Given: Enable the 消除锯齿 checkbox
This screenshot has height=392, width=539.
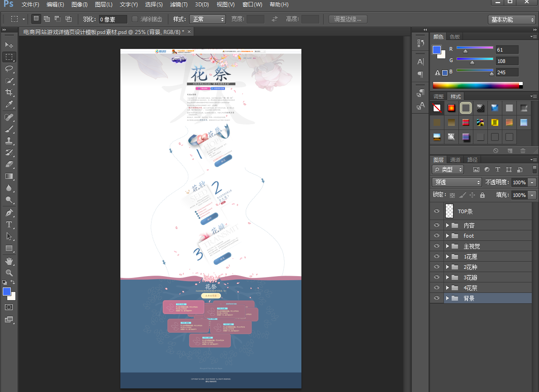Looking at the screenshot, I should click(135, 19).
